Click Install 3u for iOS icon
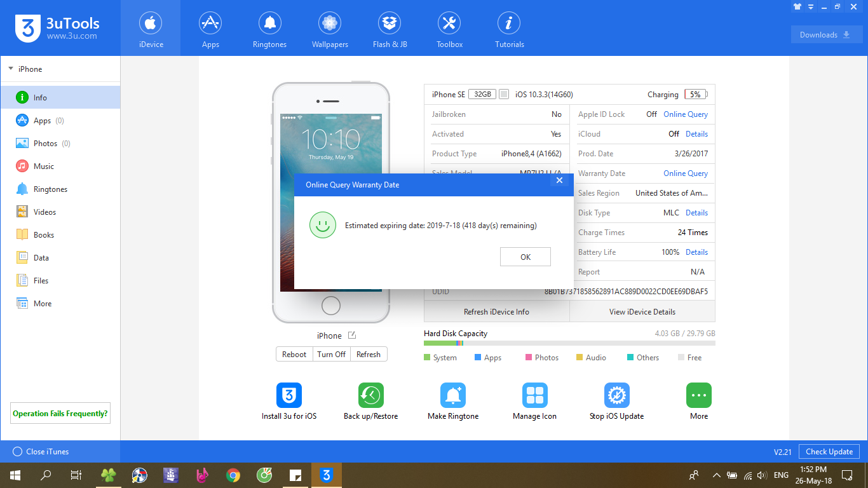This screenshot has width=868, height=488. click(288, 395)
